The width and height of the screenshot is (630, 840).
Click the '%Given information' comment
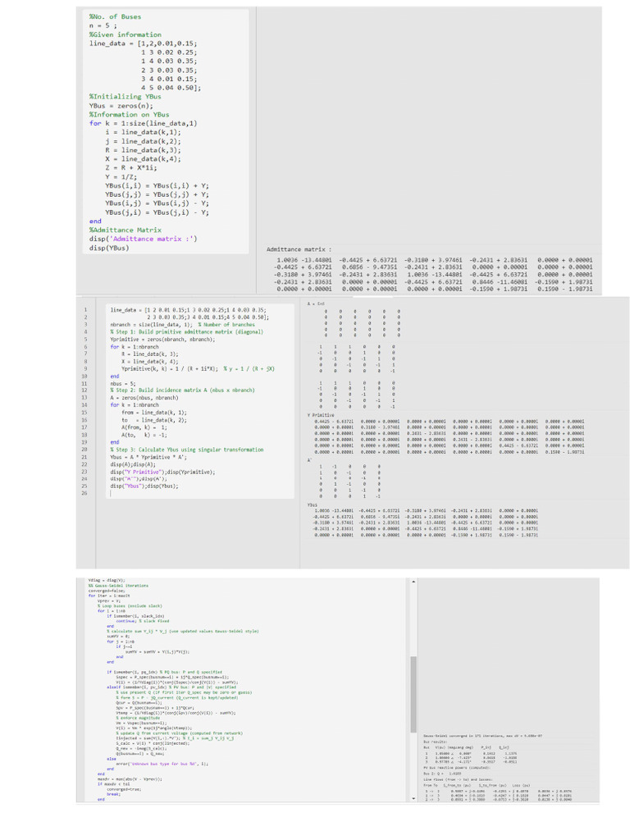(x=125, y=34)
